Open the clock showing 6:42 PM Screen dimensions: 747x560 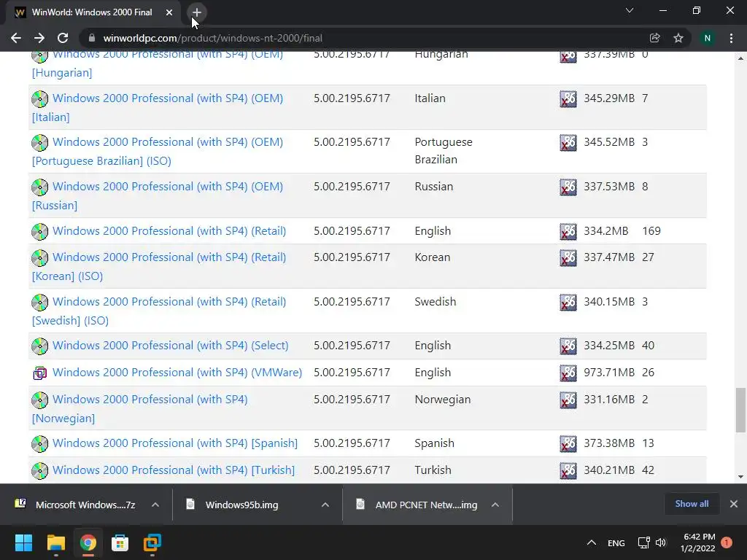[698, 542]
